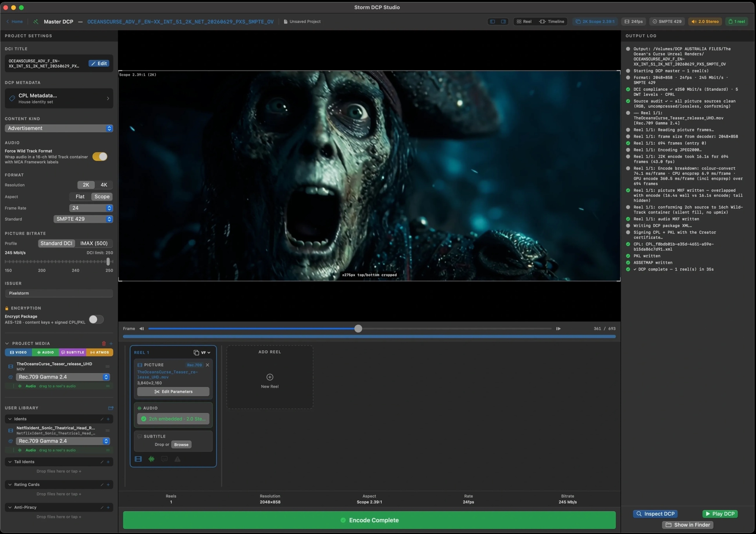The image size is (756, 534).
Task: Add a file to Idents with plus
Action: (108, 419)
